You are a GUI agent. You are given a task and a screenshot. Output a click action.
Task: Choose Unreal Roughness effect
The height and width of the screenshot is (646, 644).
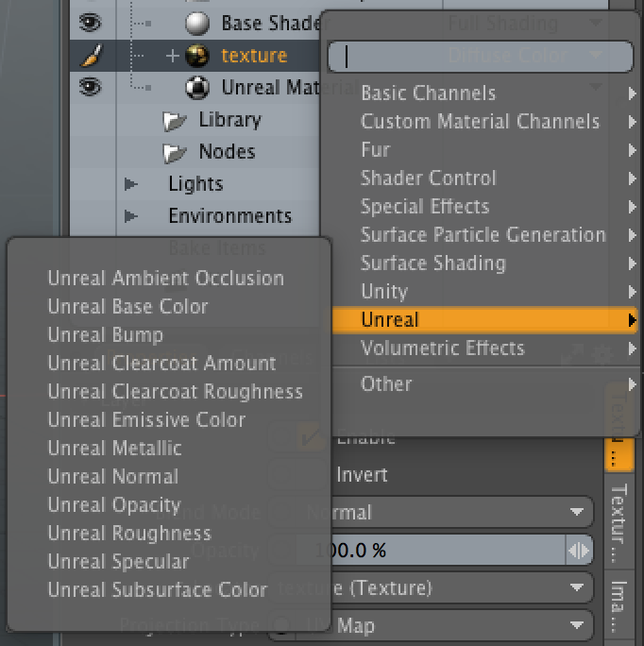129,533
